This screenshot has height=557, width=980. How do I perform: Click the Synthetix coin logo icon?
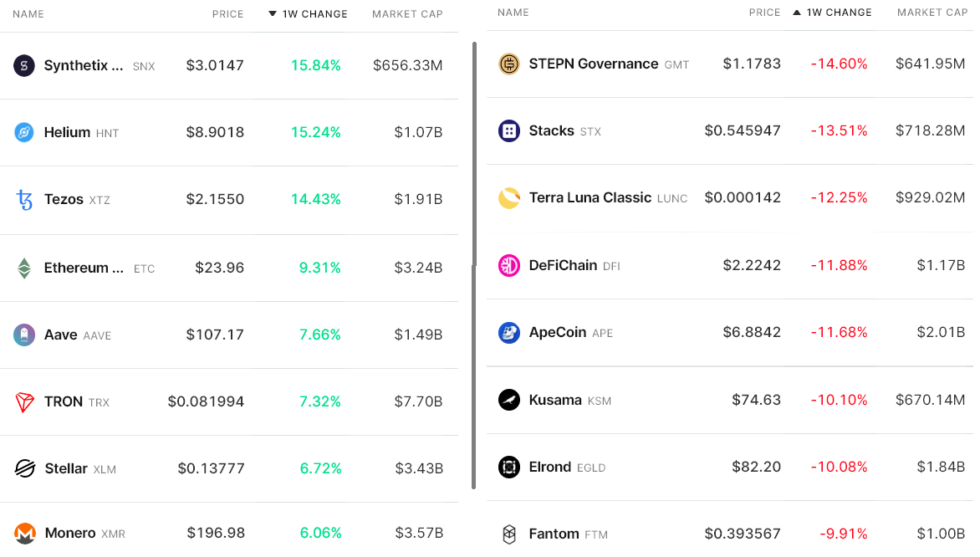click(x=24, y=66)
